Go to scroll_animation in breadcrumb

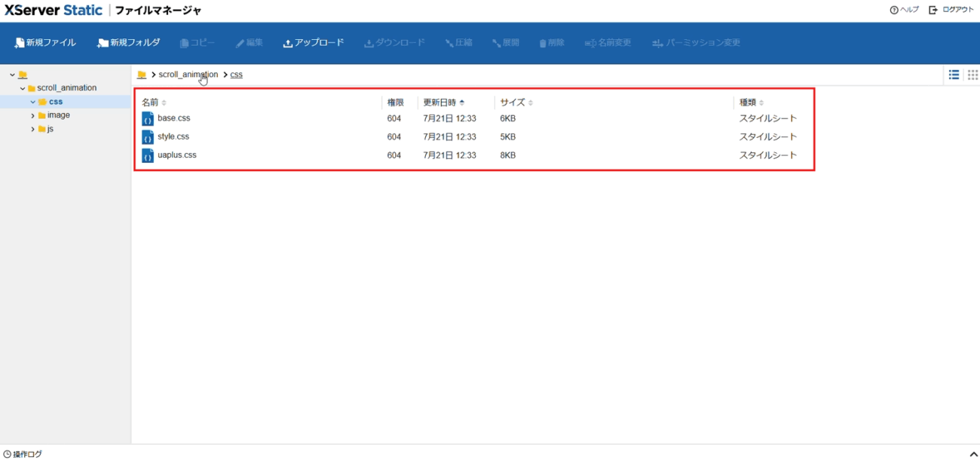pos(188,75)
